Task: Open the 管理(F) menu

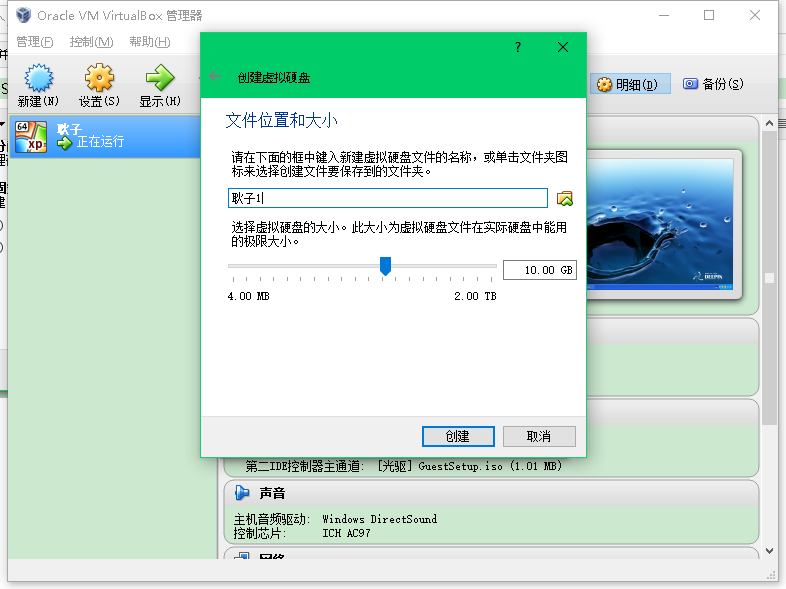Action: [35, 42]
